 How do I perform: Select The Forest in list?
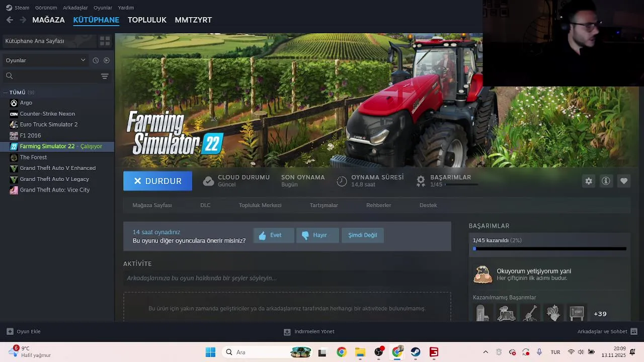[33, 157]
